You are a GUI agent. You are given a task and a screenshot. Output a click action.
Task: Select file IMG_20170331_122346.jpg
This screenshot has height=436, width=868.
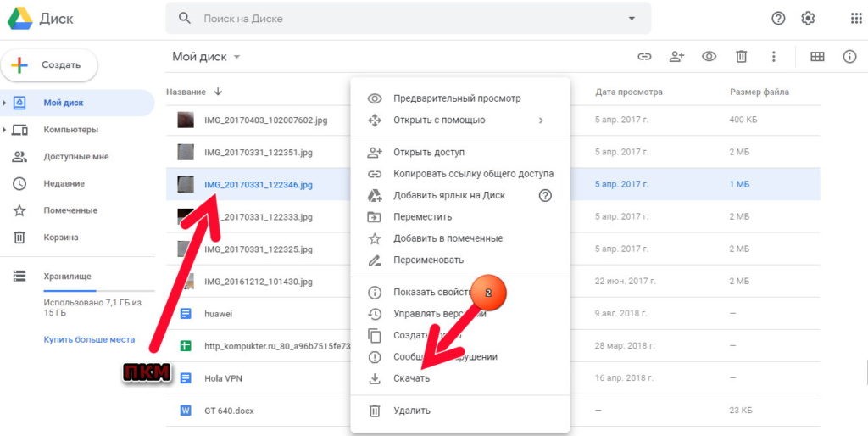click(259, 184)
